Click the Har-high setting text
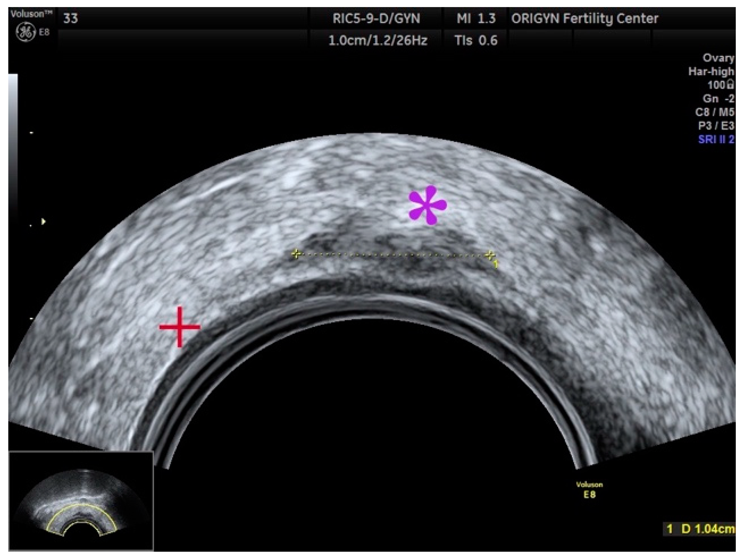This screenshot has height=560, width=745. (x=711, y=71)
